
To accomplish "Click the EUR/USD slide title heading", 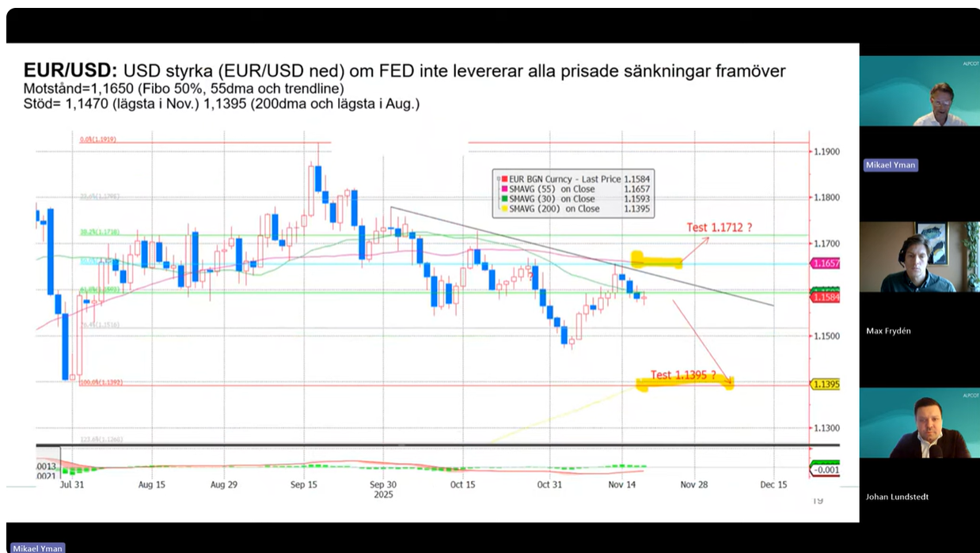I will click(70, 70).
